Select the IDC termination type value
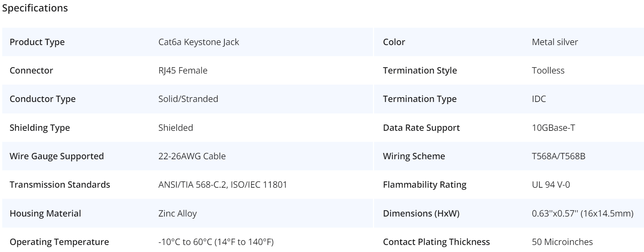Image resolution: width=644 pixels, height=252 pixels. tap(539, 99)
